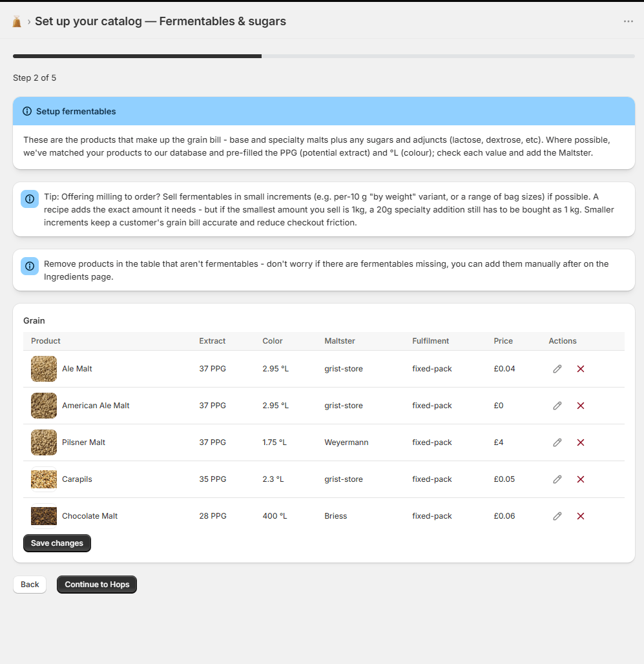Click the info icon on Remove products note
644x664 pixels.
click(30, 266)
